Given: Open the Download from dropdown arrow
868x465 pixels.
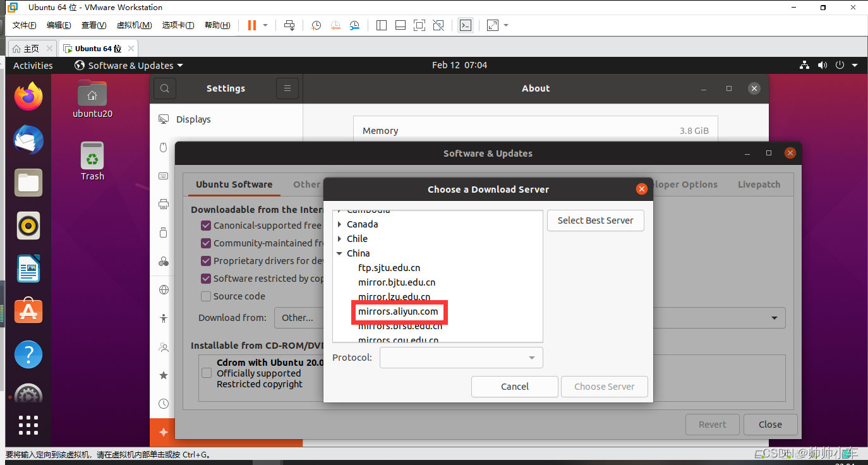Looking at the screenshot, I should tap(775, 318).
